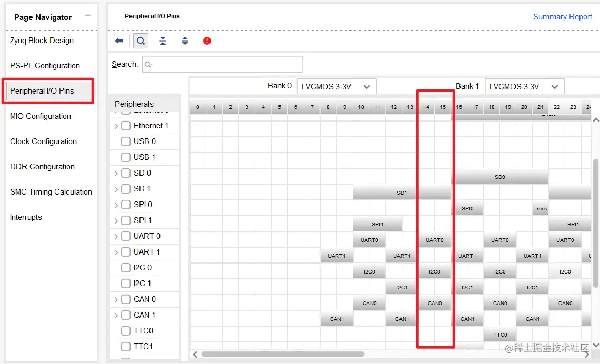Click the red error alert icon

tap(207, 41)
